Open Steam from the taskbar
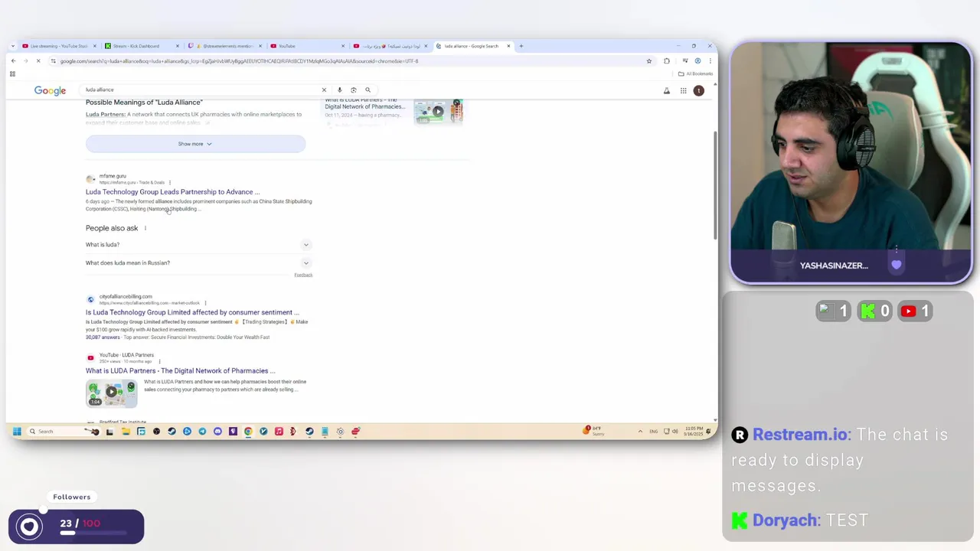Screen dimensions: 980x551 pos(171,432)
